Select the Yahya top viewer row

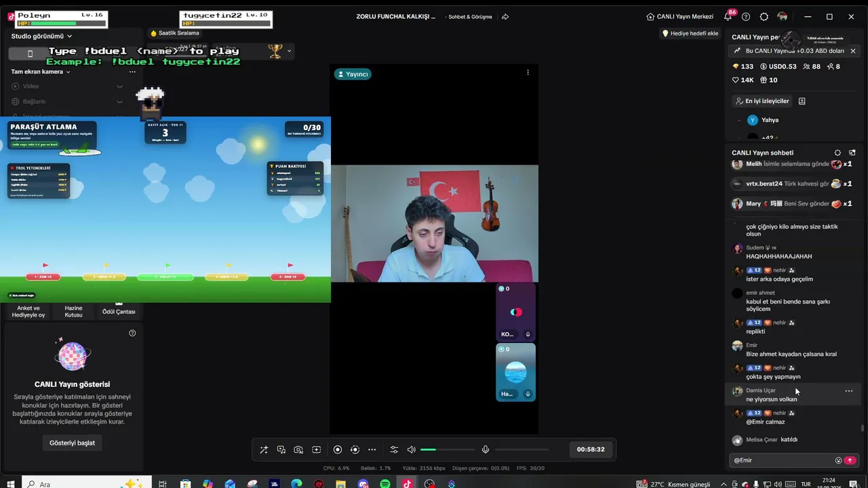(795, 120)
